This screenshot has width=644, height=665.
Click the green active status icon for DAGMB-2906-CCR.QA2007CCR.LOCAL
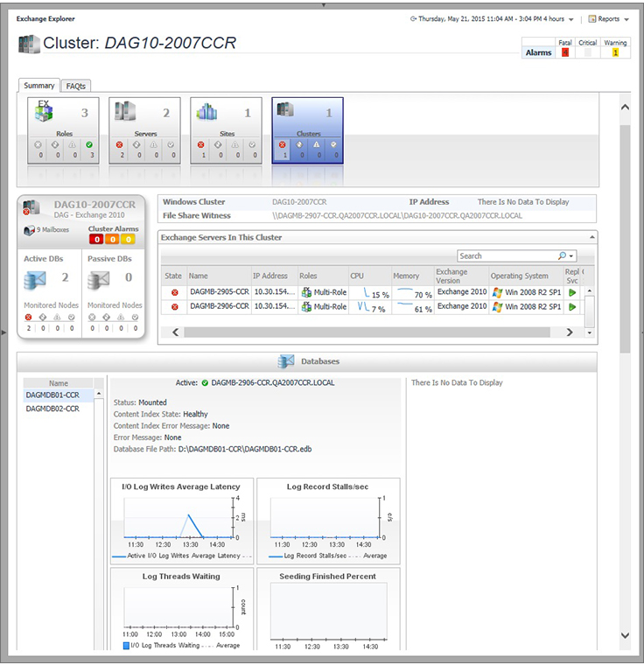click(205, 383)
